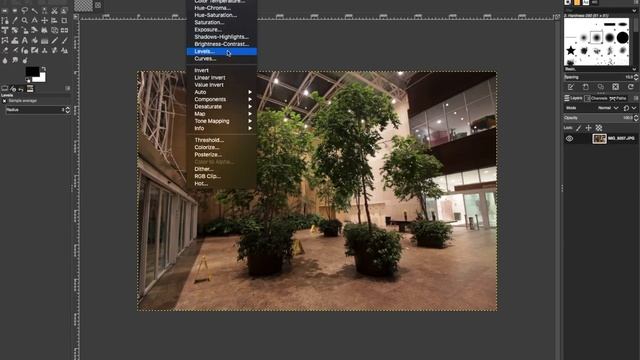Viewport: 640px width, 360px height.
Task: Expand the Tone Mapping submenu
Action: 222,121
